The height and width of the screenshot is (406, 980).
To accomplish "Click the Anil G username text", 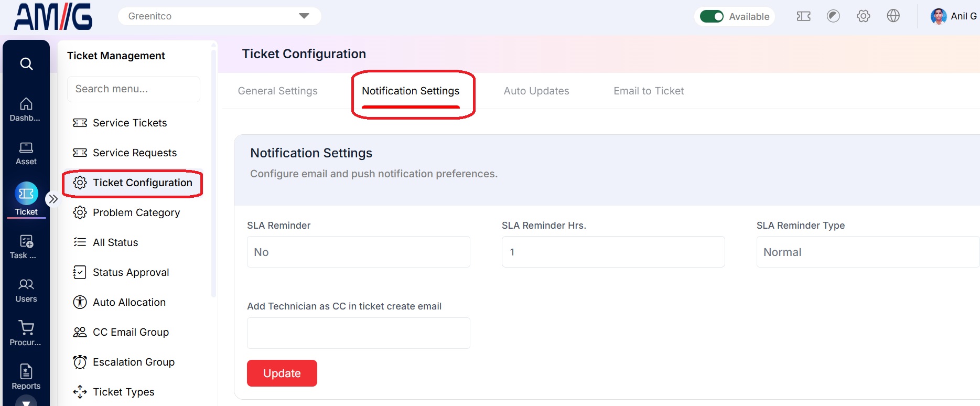I will click(x=964, y=16).
